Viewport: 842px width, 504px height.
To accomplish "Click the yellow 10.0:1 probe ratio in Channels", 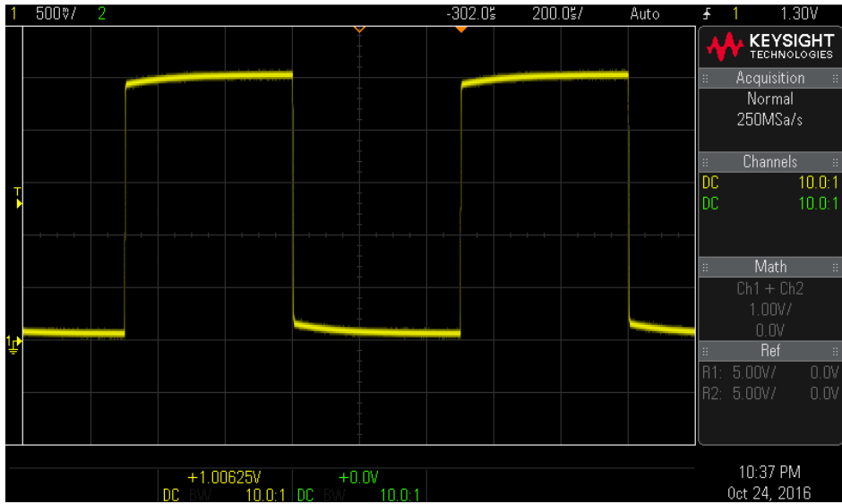I will pos(819,183).
